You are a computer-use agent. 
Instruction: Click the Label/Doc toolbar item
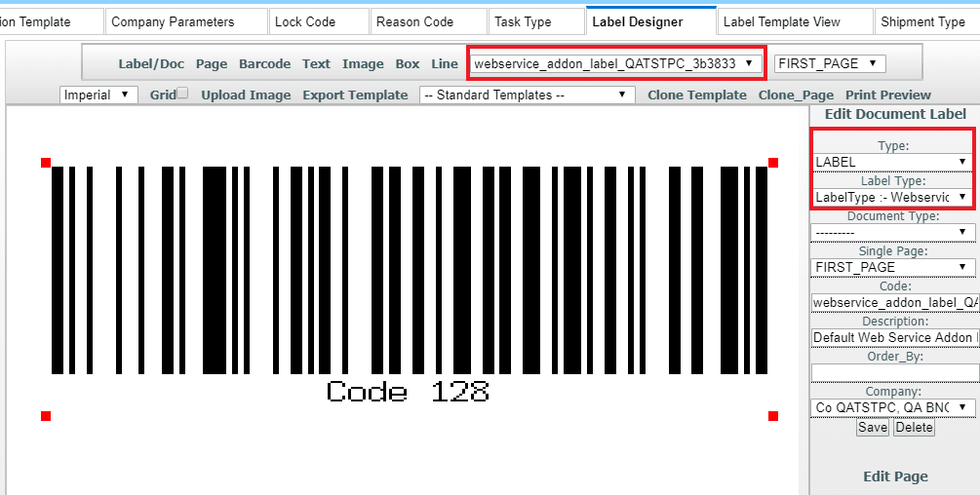pos(151,63)
